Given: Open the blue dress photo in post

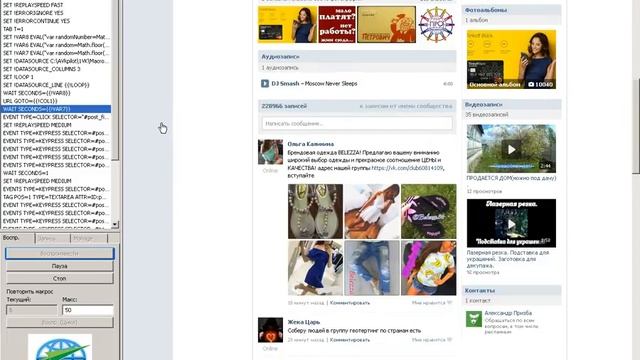Looking at the screenshot, I should tap(315, 268).
